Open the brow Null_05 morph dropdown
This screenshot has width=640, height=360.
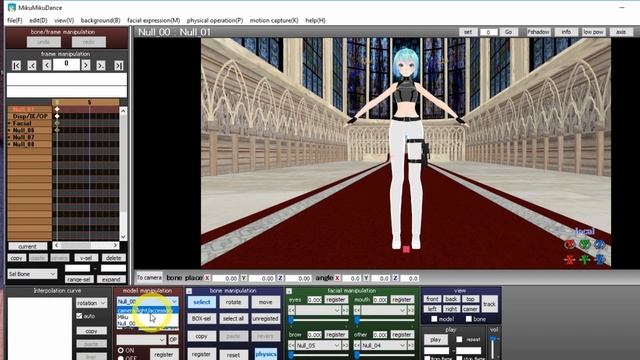(x=318, y=345)
